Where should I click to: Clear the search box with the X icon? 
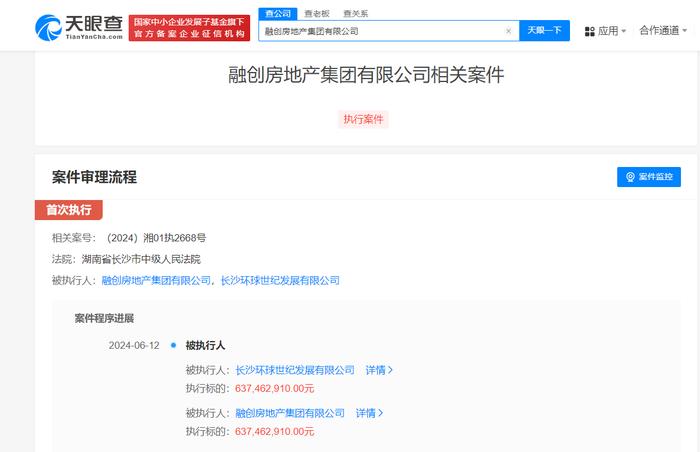click(508, 31)
